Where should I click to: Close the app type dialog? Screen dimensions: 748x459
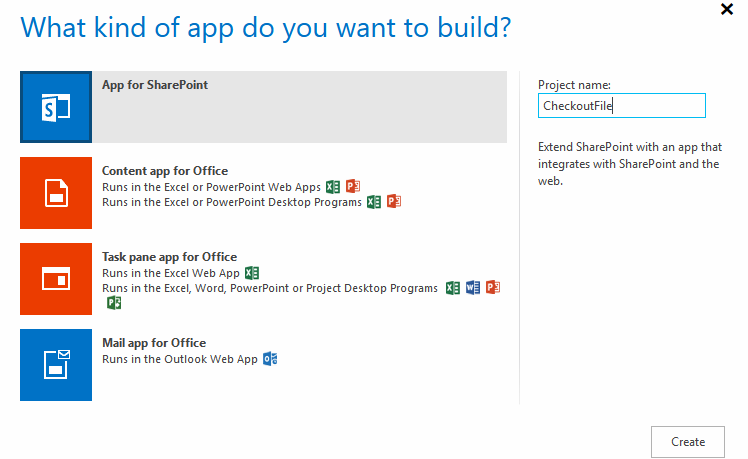point(726,9)
